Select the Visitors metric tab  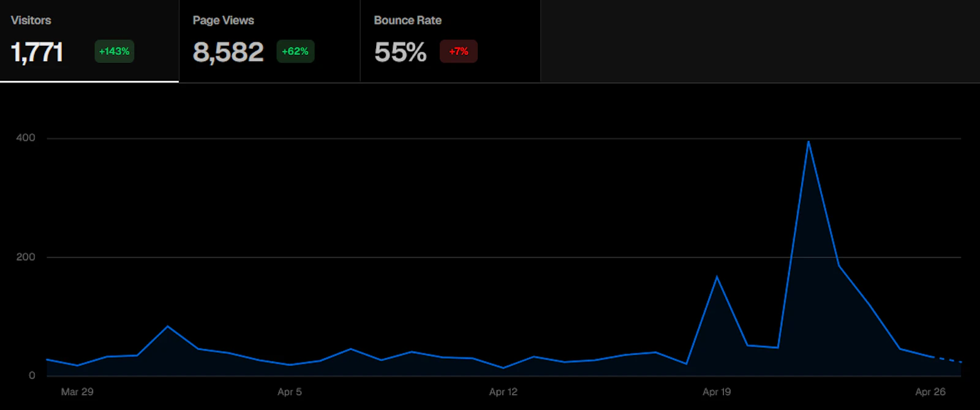[89, 41]
